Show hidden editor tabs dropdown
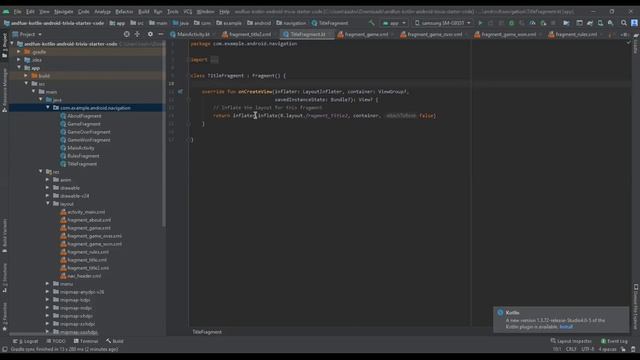 [625, 35]
